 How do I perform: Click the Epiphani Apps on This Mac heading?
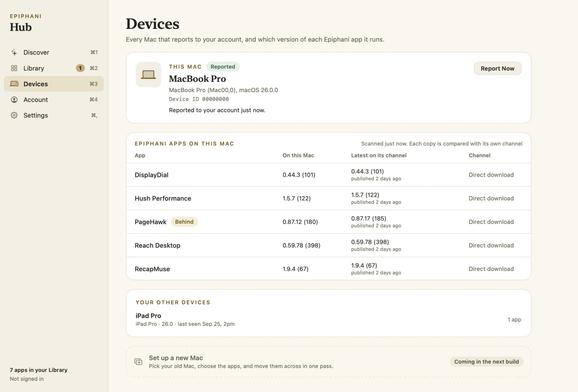(x=184, y=144)
